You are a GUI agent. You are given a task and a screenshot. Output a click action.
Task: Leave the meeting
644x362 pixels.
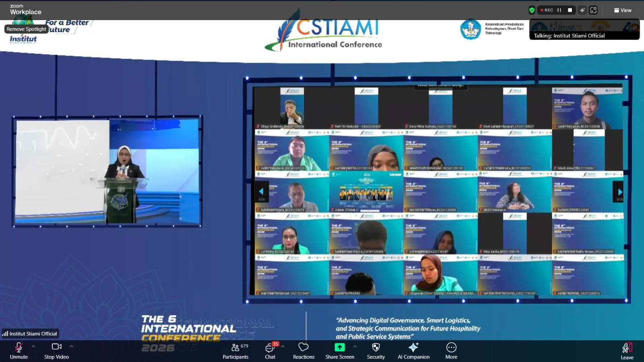tap(627, 350)
